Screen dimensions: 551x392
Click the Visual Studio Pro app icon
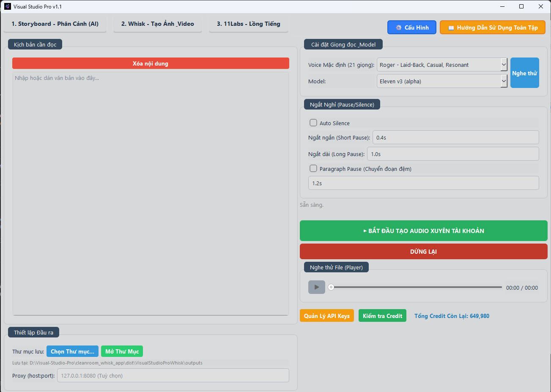pyautogui.click(x=7, y=6)
